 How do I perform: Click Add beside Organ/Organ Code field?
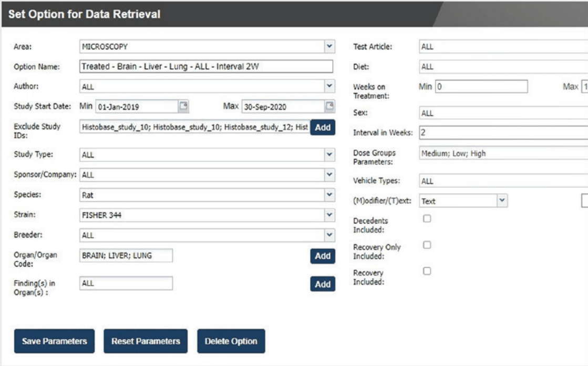pyautogui.click(x=322, y=256)
